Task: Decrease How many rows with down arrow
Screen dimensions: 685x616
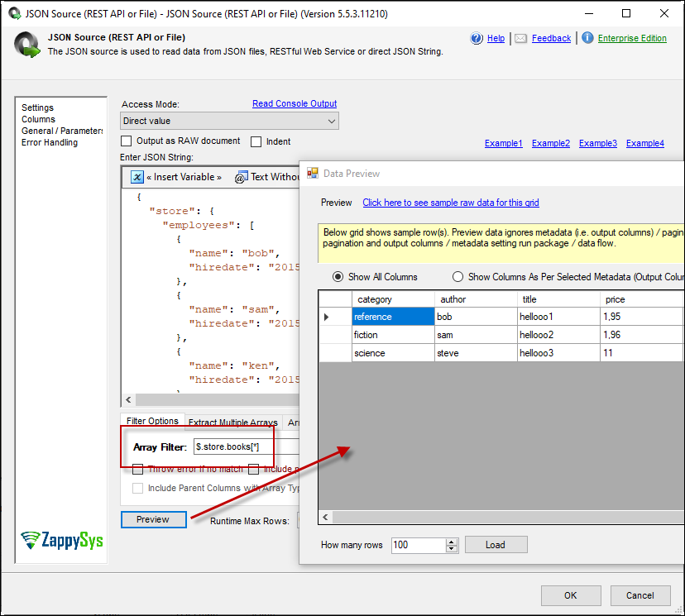Action: 452,549
